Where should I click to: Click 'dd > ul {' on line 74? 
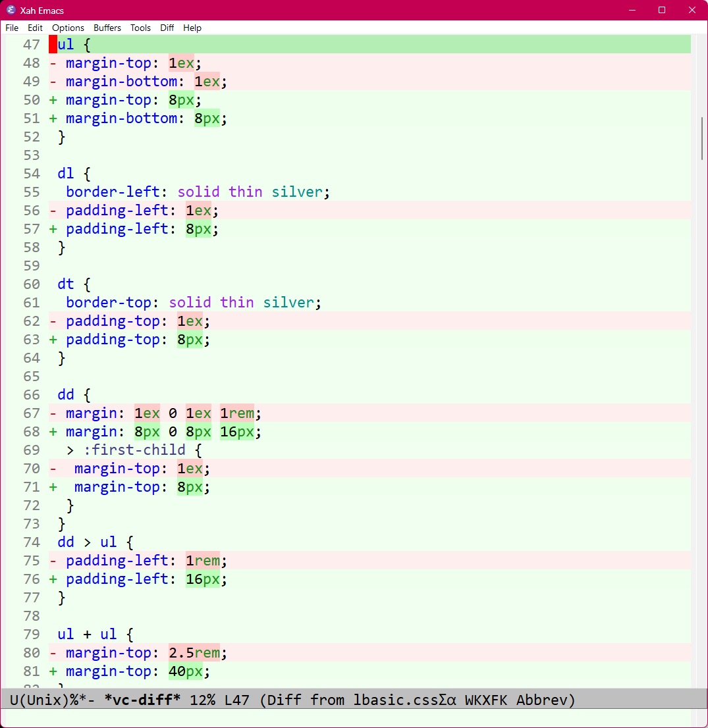95,542
